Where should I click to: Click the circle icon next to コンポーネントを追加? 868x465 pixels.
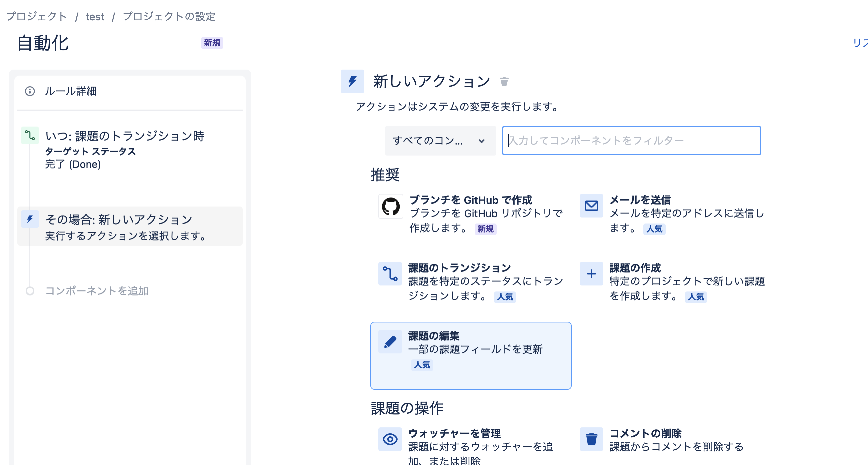30,291
